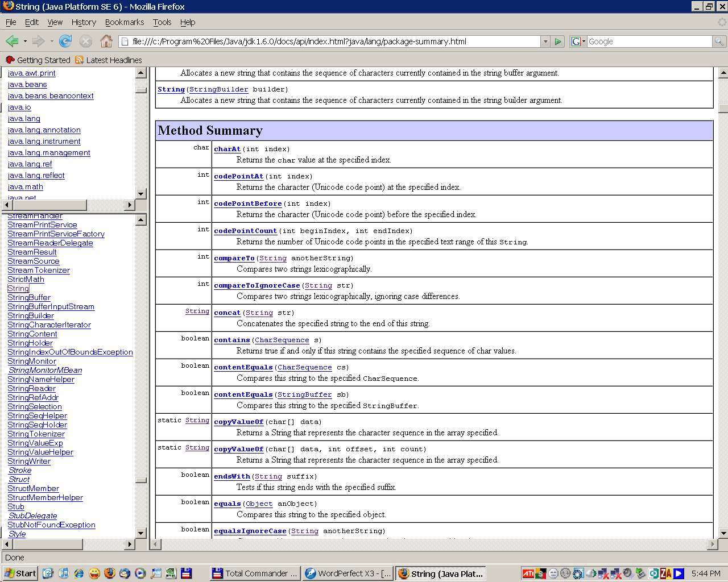Launch the smiley messenger quick launch icon
The width and height of the screenshot is (728, 582).
pos(94,573)
